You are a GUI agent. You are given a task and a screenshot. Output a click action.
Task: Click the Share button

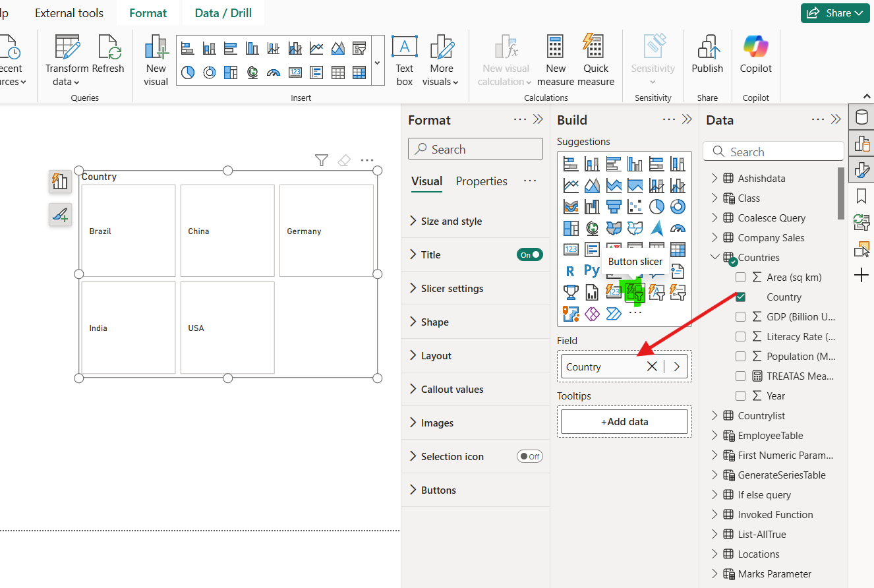[x=835, y=12]
